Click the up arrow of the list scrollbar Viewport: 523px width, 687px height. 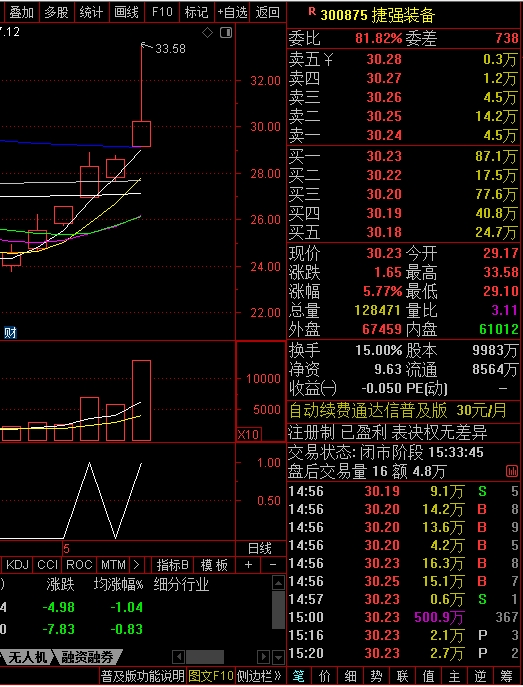[x=278, y=583]
